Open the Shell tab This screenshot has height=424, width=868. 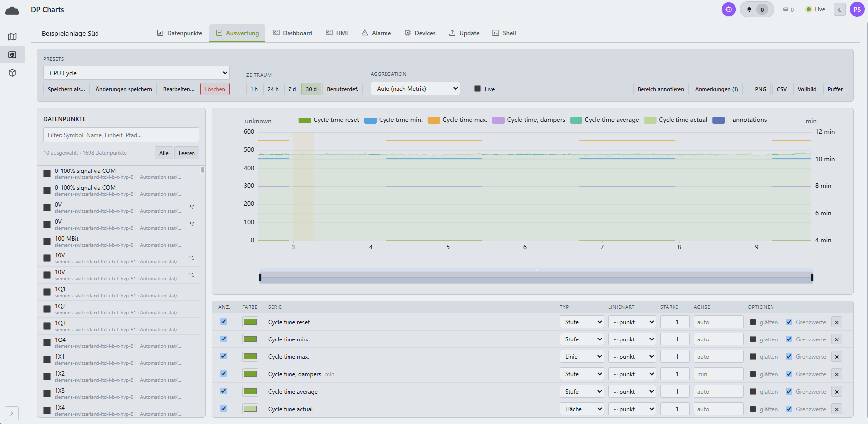(504, 33)
